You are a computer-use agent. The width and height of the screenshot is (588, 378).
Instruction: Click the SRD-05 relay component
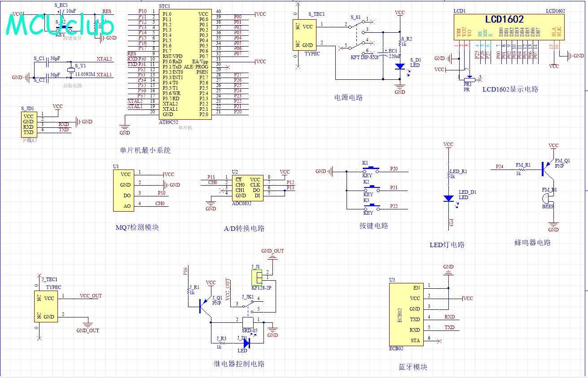click(x=246, y=322)
